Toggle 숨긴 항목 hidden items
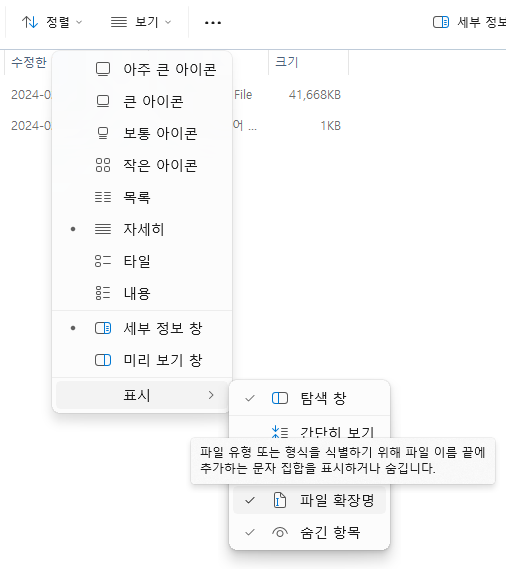 pyautogui.click(x=309, y=532)
